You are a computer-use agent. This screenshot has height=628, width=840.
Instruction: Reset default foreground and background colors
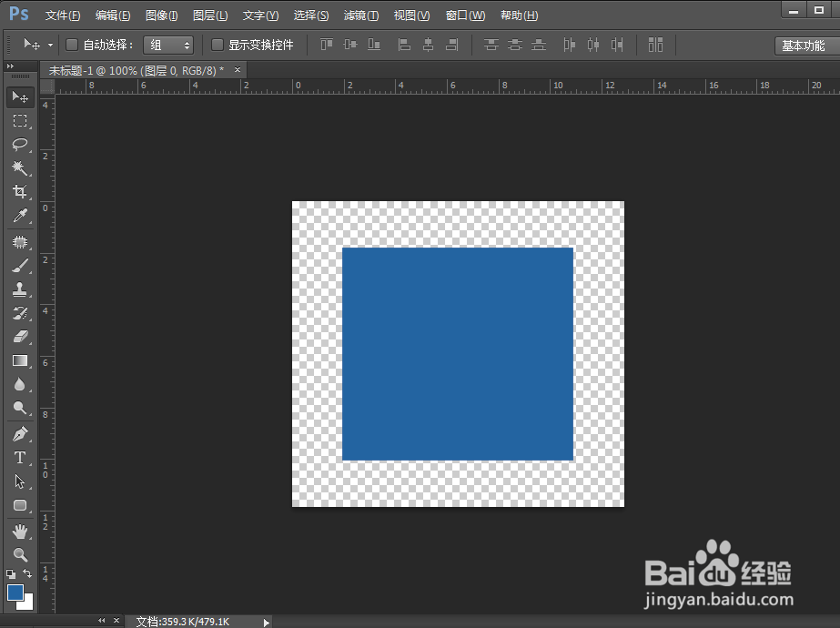(11, 574)
